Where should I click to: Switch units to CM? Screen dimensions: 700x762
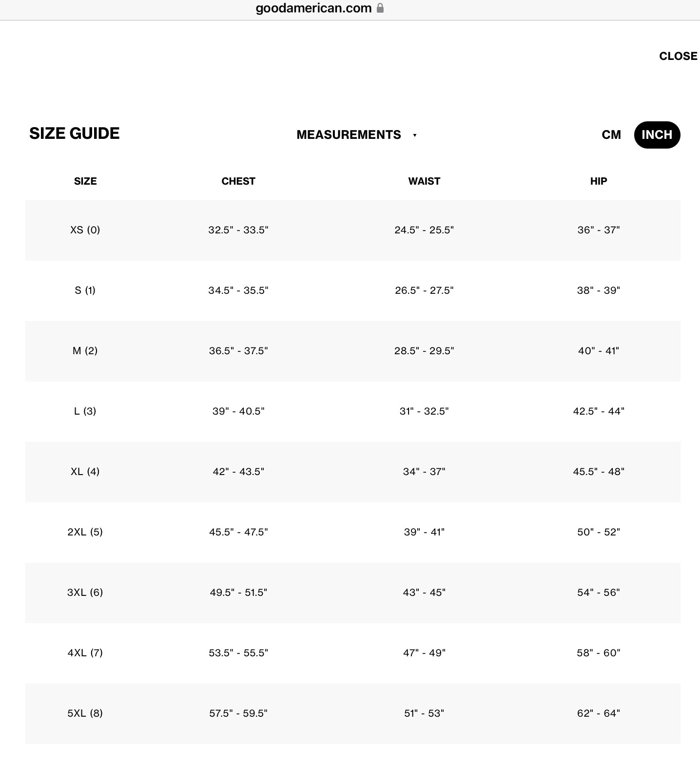611,135
